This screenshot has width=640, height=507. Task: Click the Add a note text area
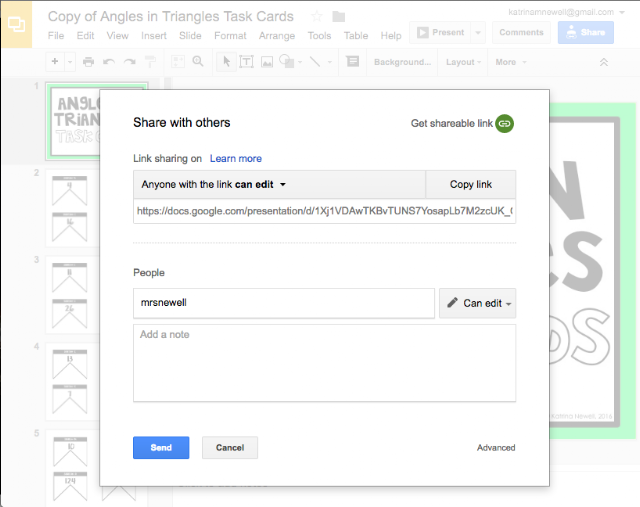[x=324, y=363]
